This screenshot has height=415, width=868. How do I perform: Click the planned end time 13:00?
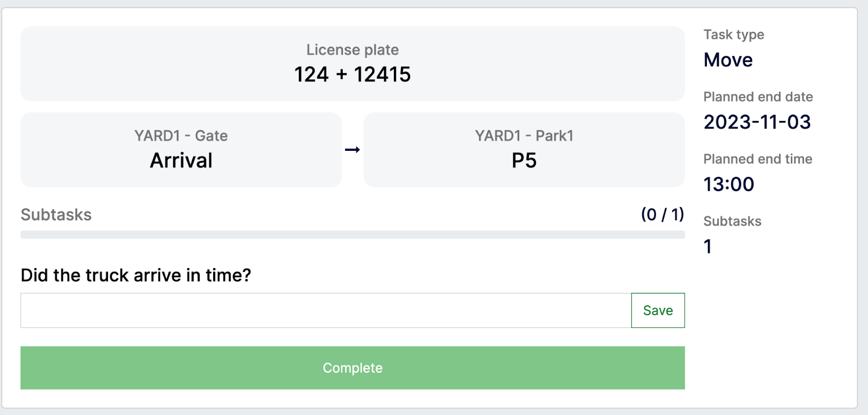point(729,184)
